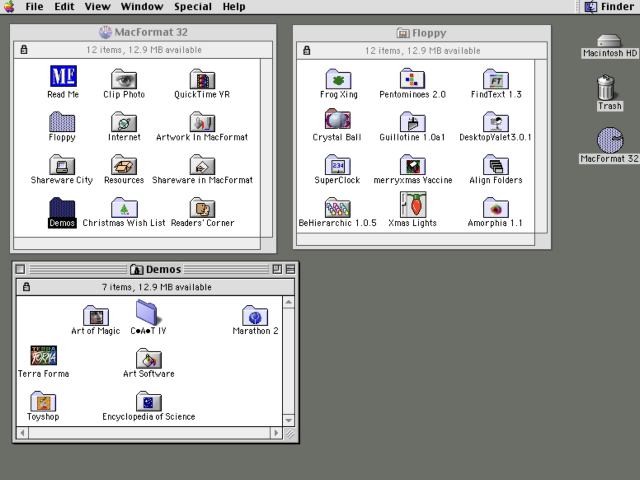Open the Finder application menu
Viewport: 640px width, 480px height.
609,7
